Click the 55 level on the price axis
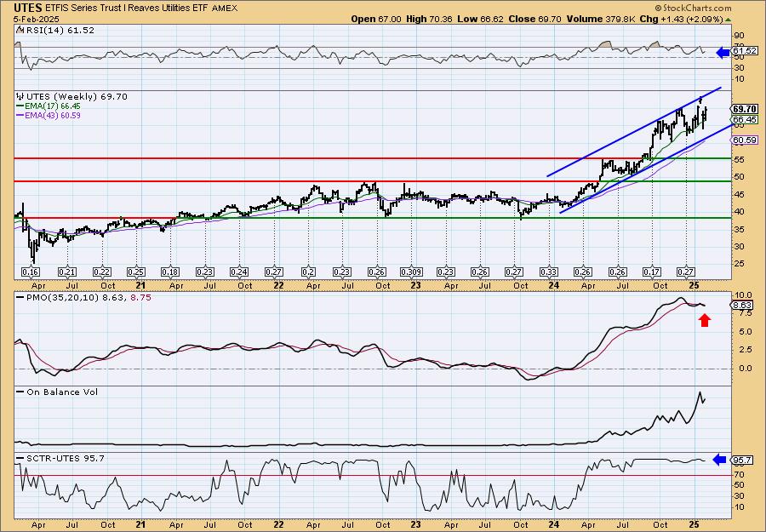 [738, 160]
